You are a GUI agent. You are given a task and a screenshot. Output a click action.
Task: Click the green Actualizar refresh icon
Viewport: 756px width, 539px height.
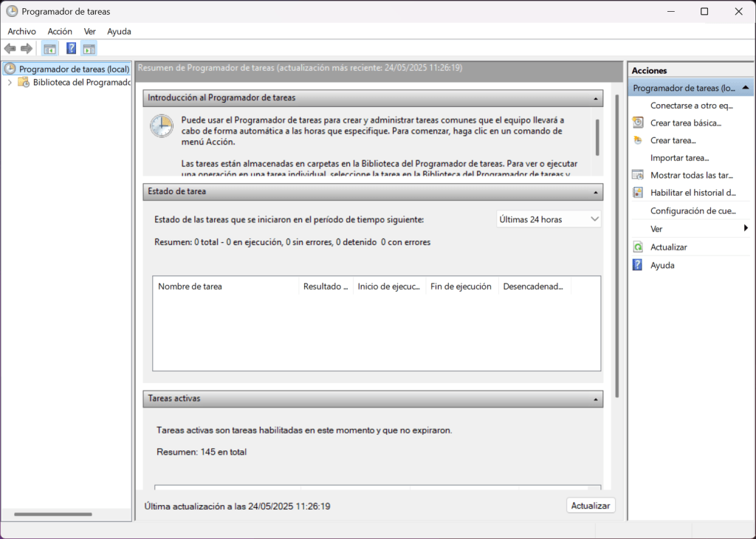(638, 247)
